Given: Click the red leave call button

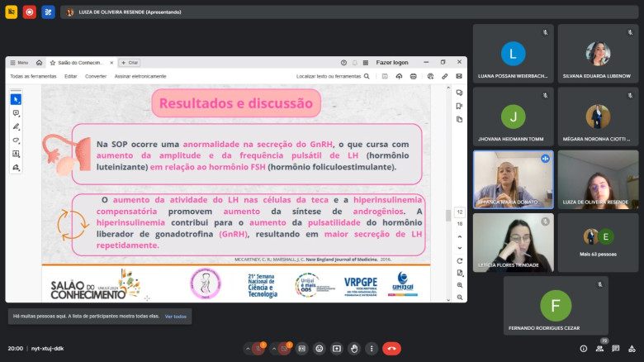Looking at the screenshot, I should 391,349.
